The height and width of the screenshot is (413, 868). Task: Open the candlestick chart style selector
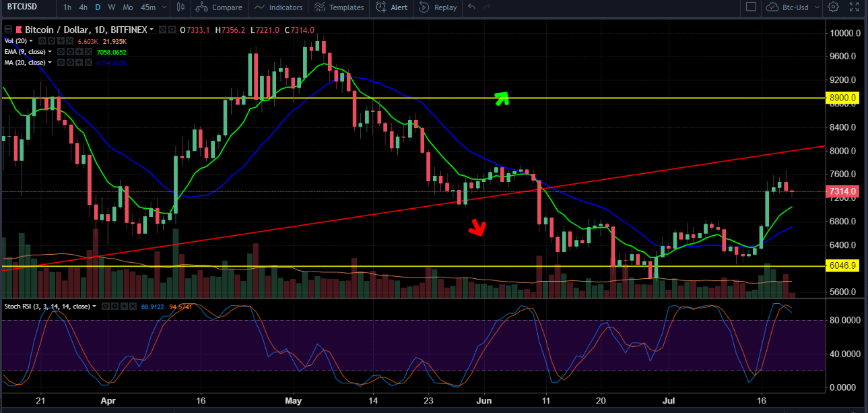(x=180, y=7)
